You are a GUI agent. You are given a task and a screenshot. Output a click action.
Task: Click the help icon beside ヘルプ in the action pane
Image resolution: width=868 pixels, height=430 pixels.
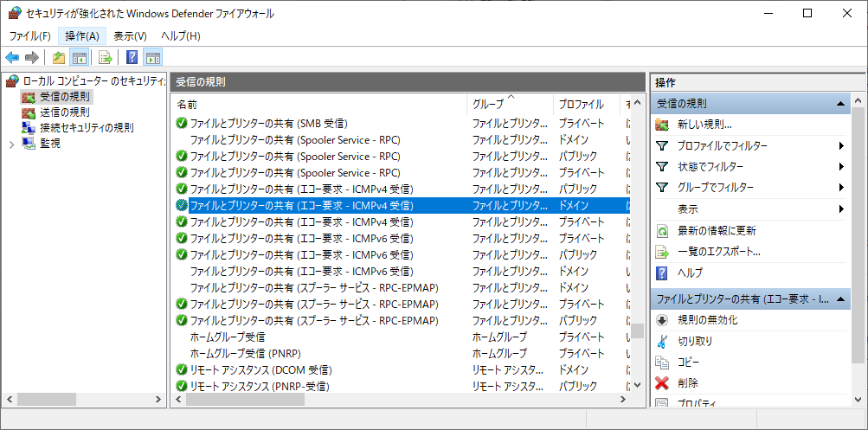[661, 273]
